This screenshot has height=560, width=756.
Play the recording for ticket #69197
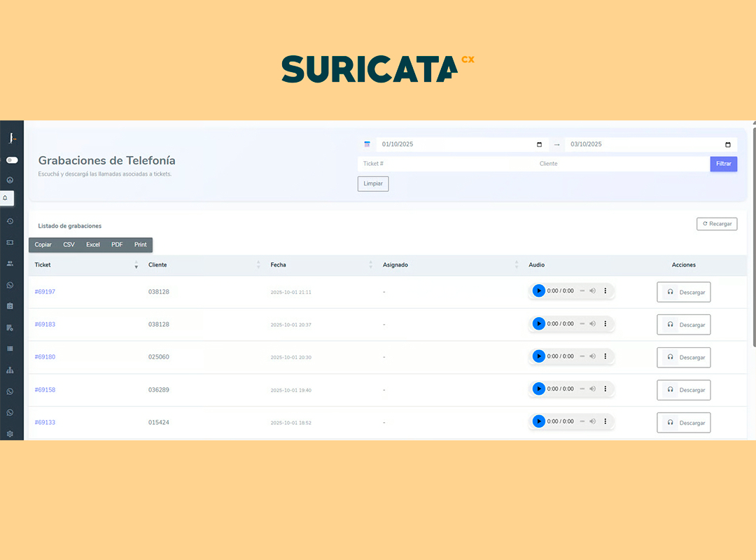click(538, 291)
